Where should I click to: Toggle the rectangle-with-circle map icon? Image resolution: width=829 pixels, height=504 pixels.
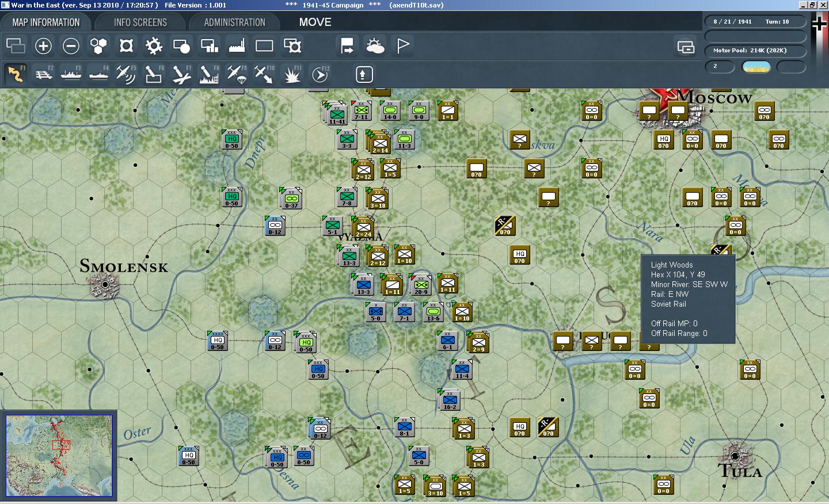point(181,45)
